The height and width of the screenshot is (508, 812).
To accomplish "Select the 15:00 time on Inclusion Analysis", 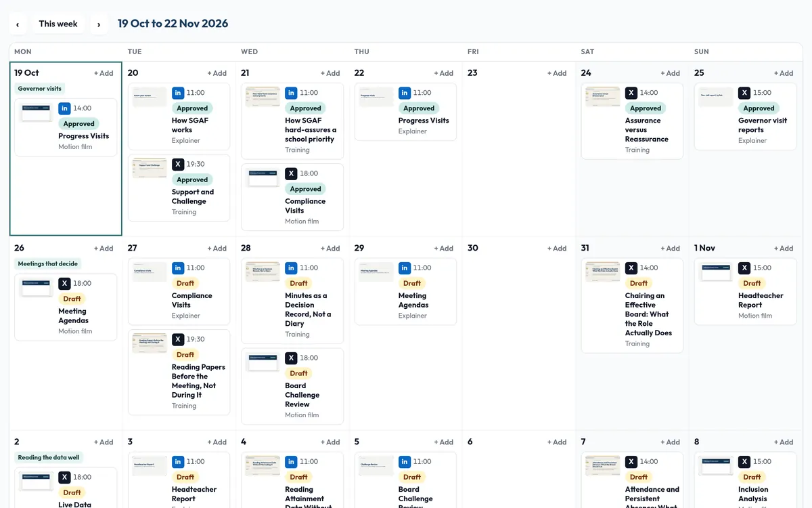I will tap(762, 462).
